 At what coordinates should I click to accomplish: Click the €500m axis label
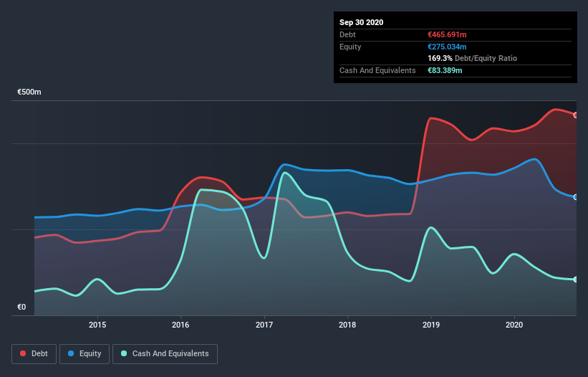click(x=29, y=92)
